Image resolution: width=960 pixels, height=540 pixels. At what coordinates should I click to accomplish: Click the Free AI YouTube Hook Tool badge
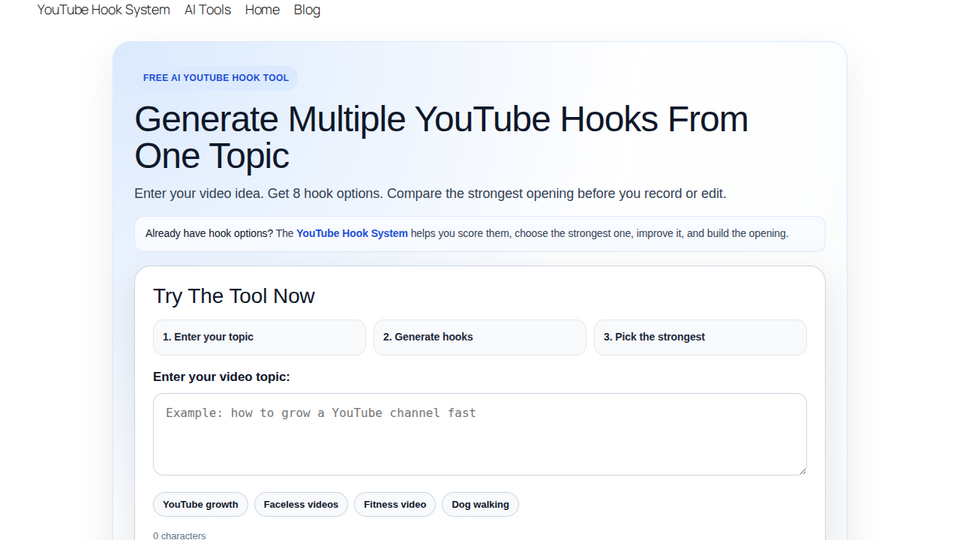(216, 78)
